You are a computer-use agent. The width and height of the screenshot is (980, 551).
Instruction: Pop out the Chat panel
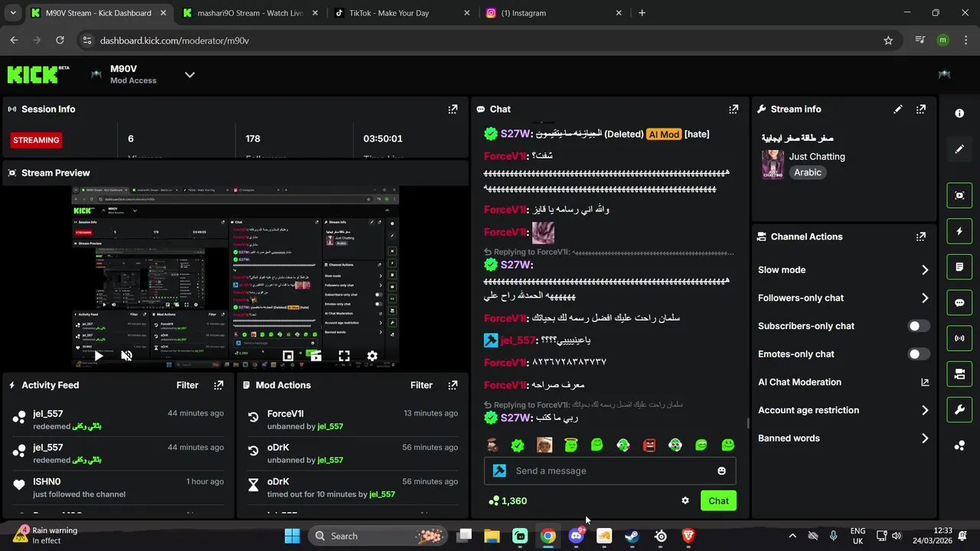coord(733,109)
